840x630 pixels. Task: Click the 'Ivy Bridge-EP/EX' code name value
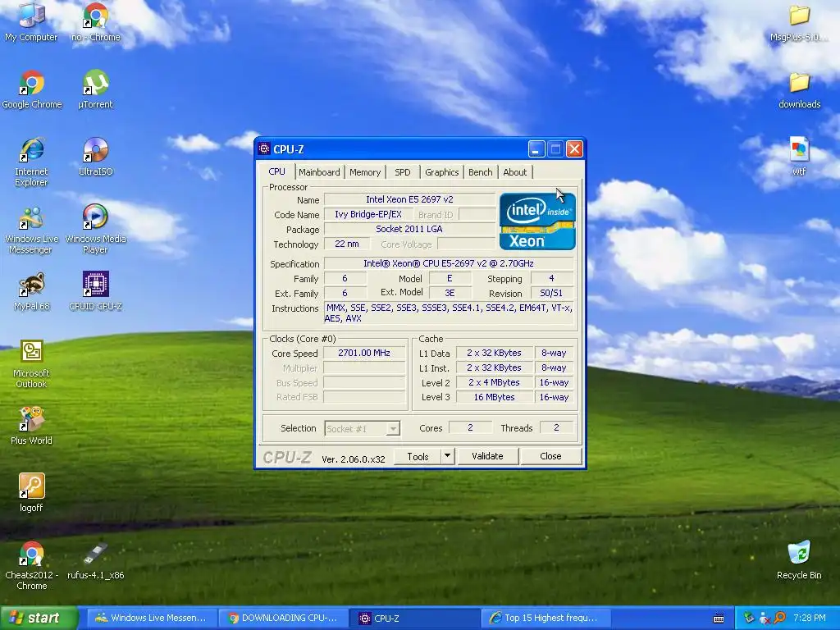point(368,214)
